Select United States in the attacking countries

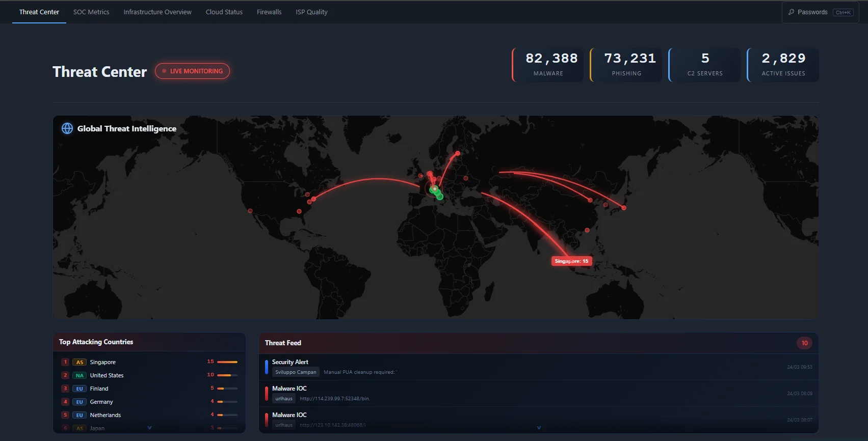[x=149, y=375]
